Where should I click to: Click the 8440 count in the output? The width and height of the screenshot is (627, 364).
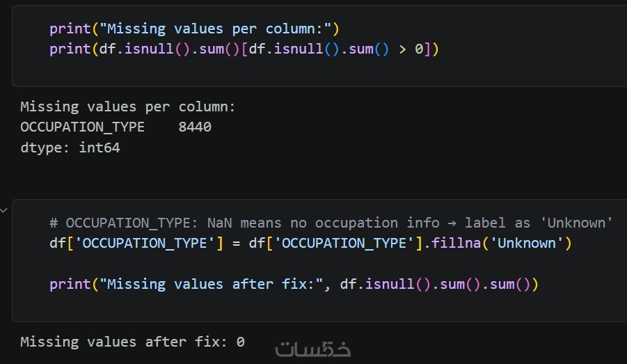pyautogui.click(x=195, y=127)
